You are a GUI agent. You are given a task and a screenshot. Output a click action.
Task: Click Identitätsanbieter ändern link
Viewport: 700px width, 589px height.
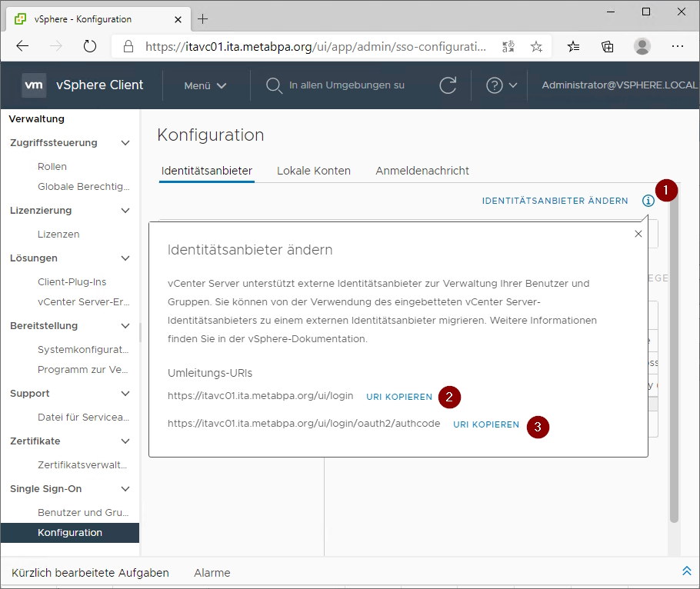point(555,201)
